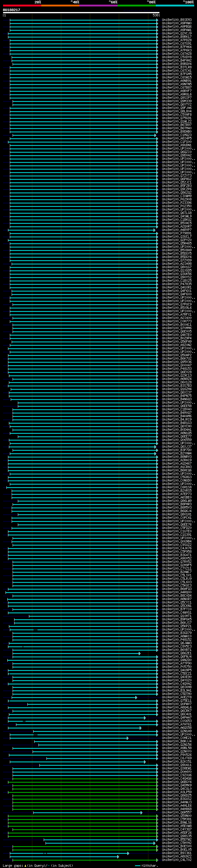The height and width of the screenshot is (868, 197).
Task: Click the green ~80% identity legend bar
Action: (x=137, y=6)
